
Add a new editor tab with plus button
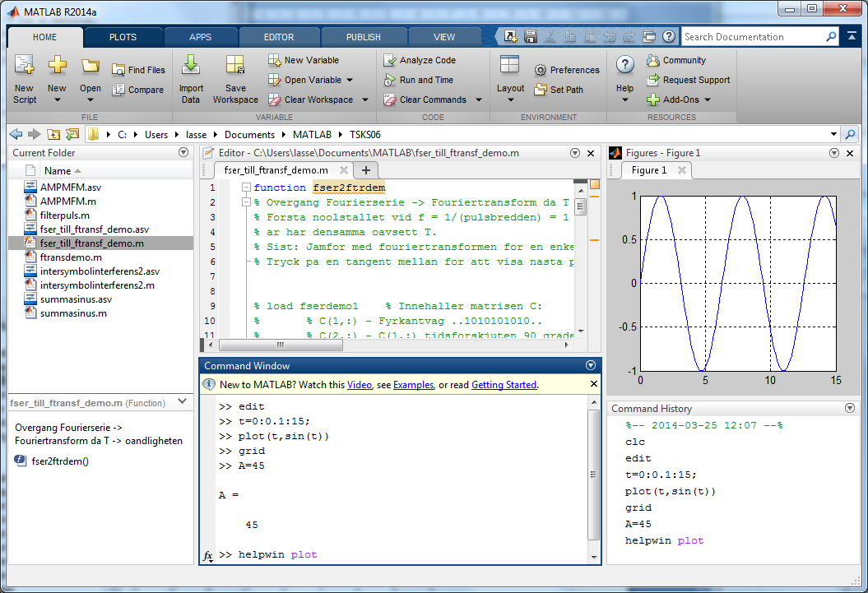click(366, 170)
